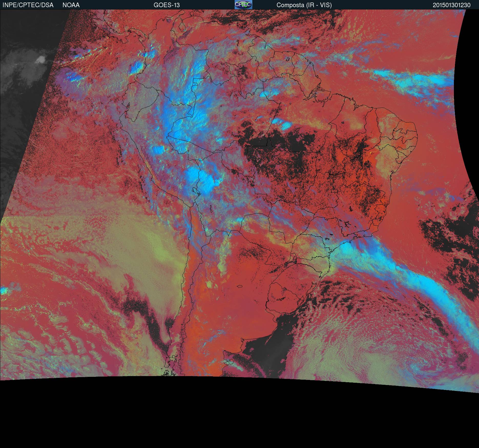This screenshot has height=448, width=479.
Task: Click the INPE/CPTEC/DSA header label
Action: click(x=28, y=5)
